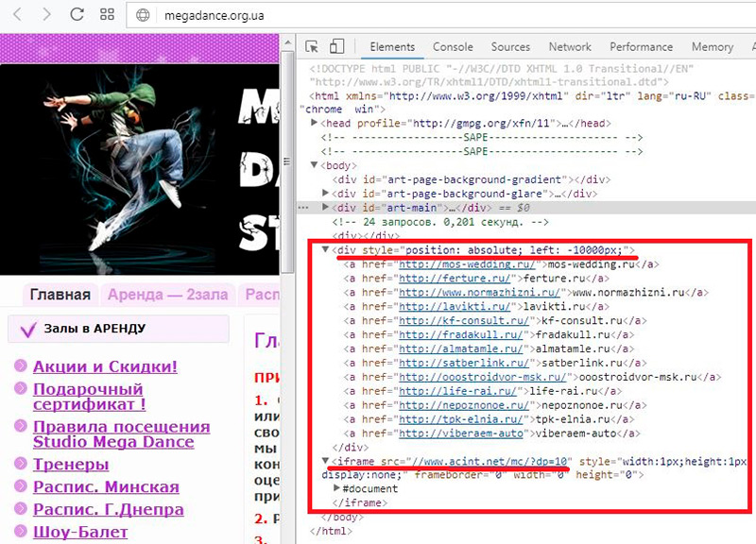Viewport: 756px width, 544px height.
Task: Click the browser forward arrow
Action: pos(45,15)
